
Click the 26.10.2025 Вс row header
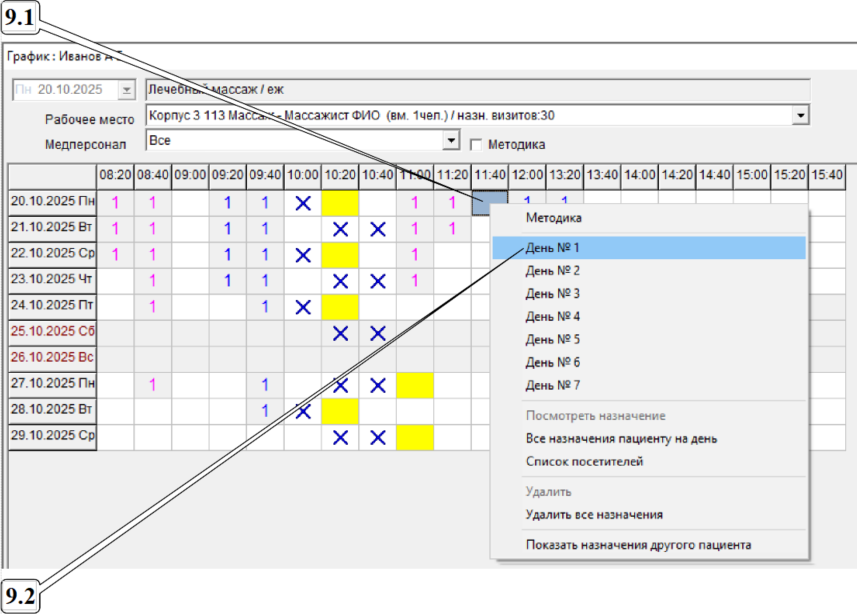coord(53,358)
